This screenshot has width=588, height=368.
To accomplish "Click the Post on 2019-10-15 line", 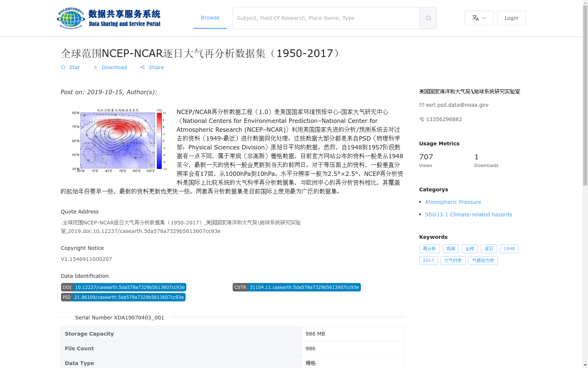I will pyautogui.click(x=109, y=92).
